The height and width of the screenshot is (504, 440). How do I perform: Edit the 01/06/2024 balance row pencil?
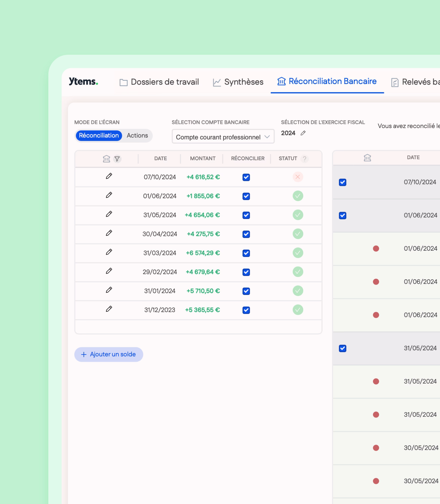[x=109, y=195]
